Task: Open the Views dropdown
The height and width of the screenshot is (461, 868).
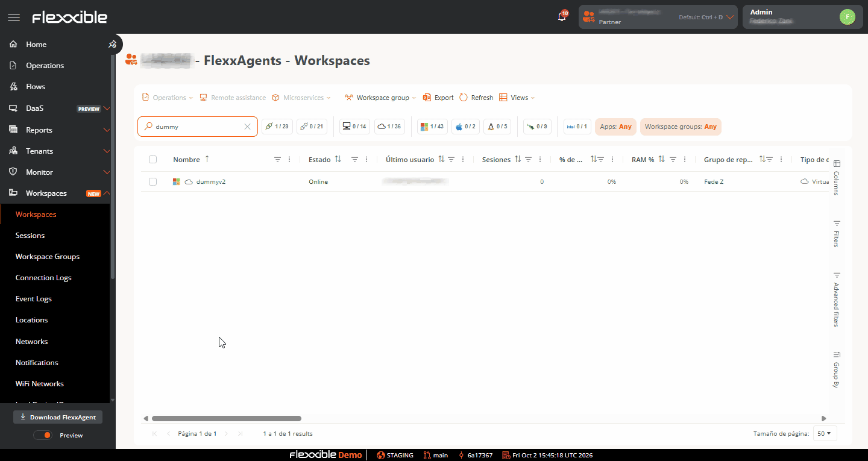Action: click(x=517, y=98)
